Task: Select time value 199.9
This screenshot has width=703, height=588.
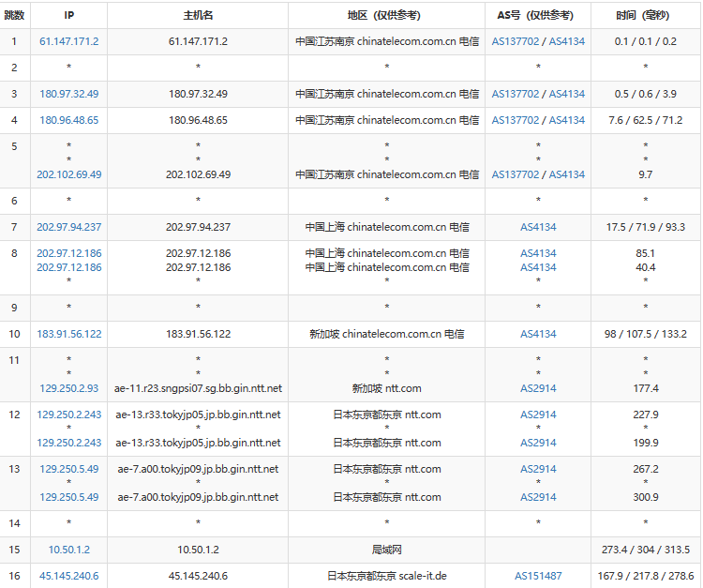Action: (646, 443)
